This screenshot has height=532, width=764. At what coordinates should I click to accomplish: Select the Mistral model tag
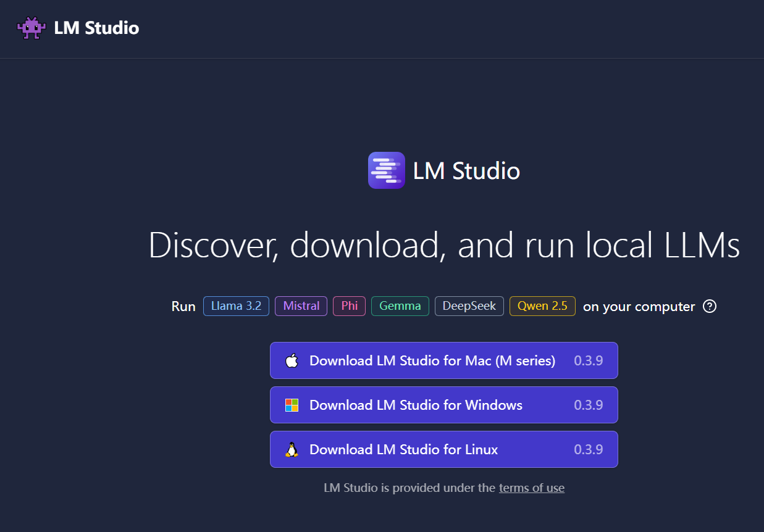click(301, 306)
